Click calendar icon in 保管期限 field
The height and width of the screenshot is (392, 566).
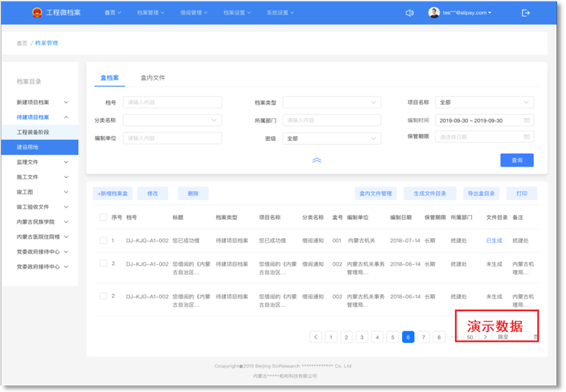coord(527,137)
